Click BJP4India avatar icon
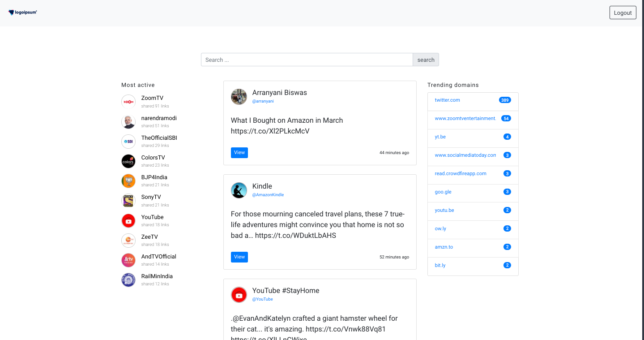This screenshot has height=340, width=644. pos(128,181)
